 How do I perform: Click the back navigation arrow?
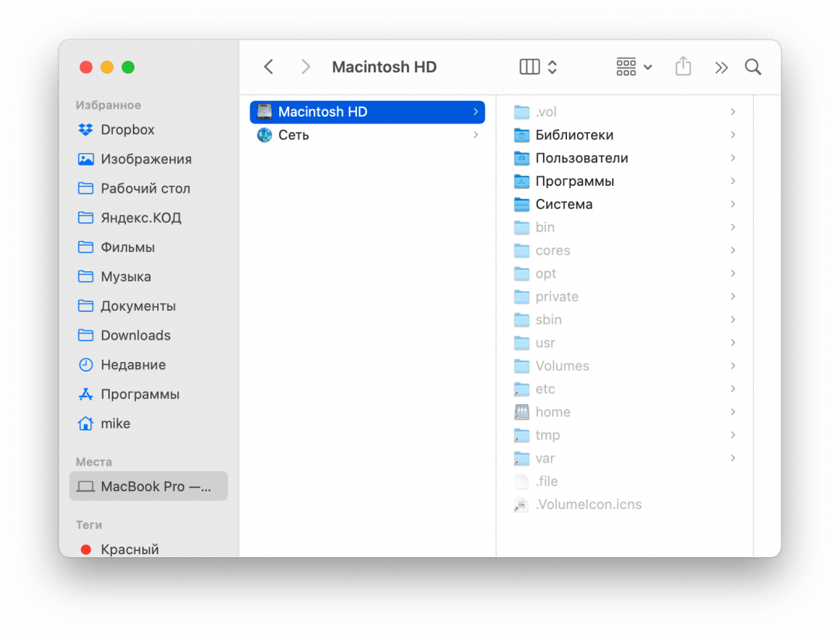click(x=268, y=67)
